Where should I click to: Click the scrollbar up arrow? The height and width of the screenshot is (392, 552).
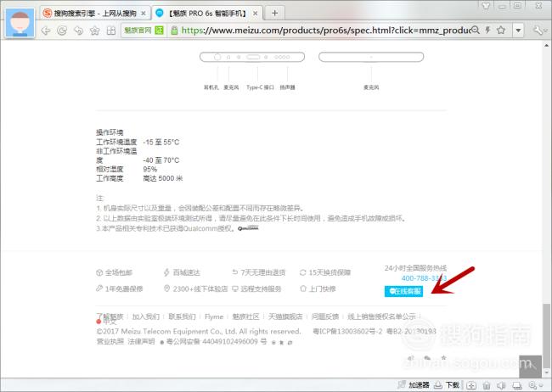point(546,45)
